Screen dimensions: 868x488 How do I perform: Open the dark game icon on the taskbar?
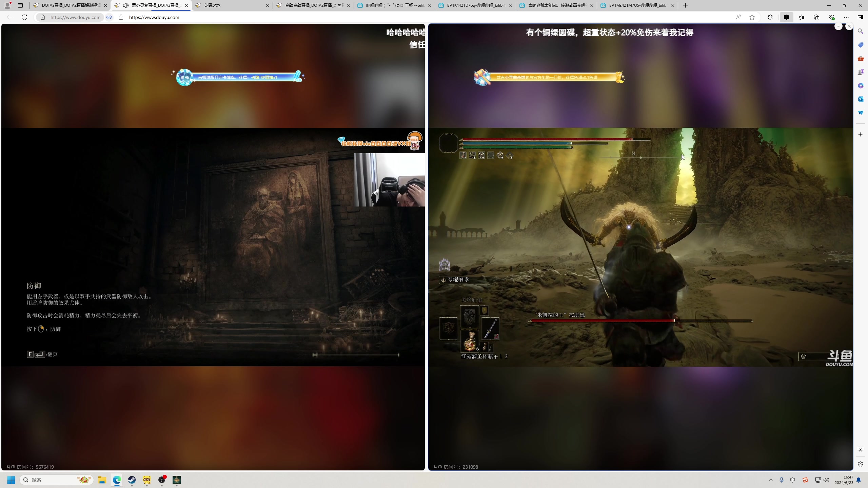point(177,480)
